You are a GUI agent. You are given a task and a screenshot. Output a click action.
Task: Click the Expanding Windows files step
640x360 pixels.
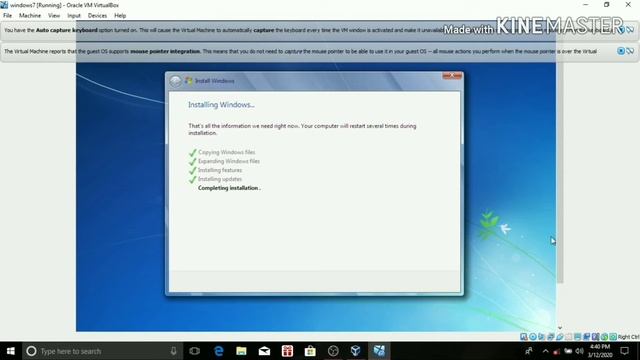(x=229, y=161)
